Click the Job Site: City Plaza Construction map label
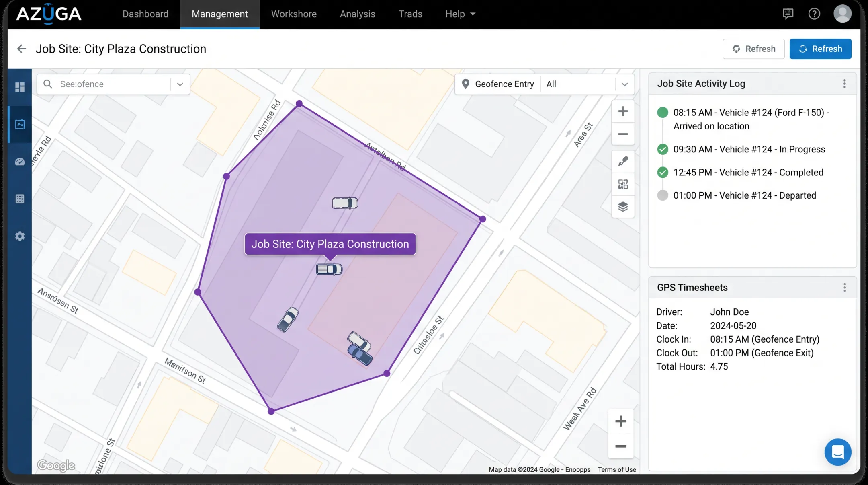The width and height of the screenshot is (868, 485). [x=330, y=244]
